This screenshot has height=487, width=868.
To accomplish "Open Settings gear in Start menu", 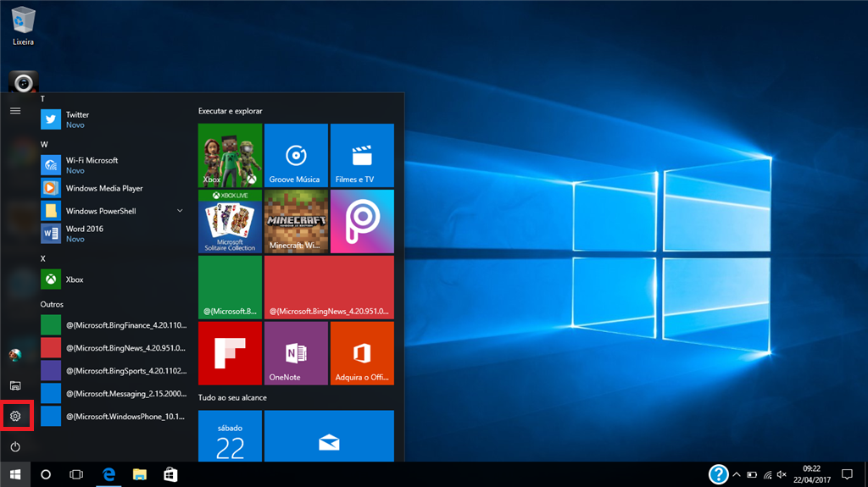I will point(15,416).
